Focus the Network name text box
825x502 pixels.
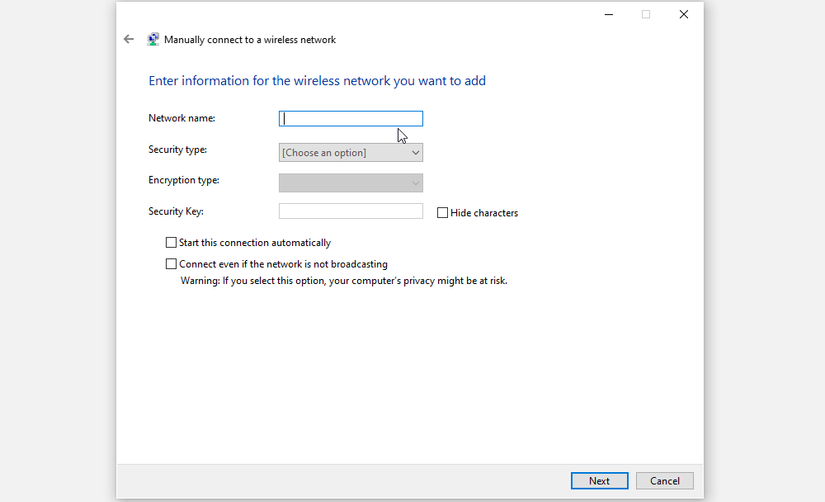click(x=351, y=118)
